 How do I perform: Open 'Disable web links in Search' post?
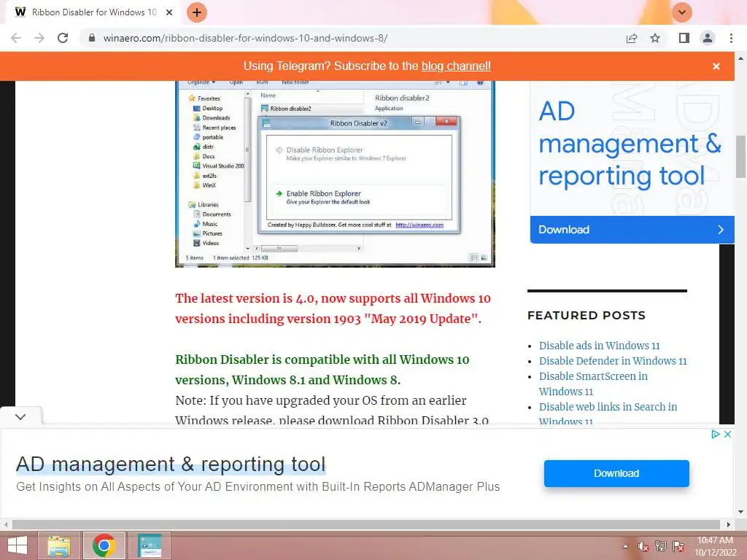pos(608,413)
